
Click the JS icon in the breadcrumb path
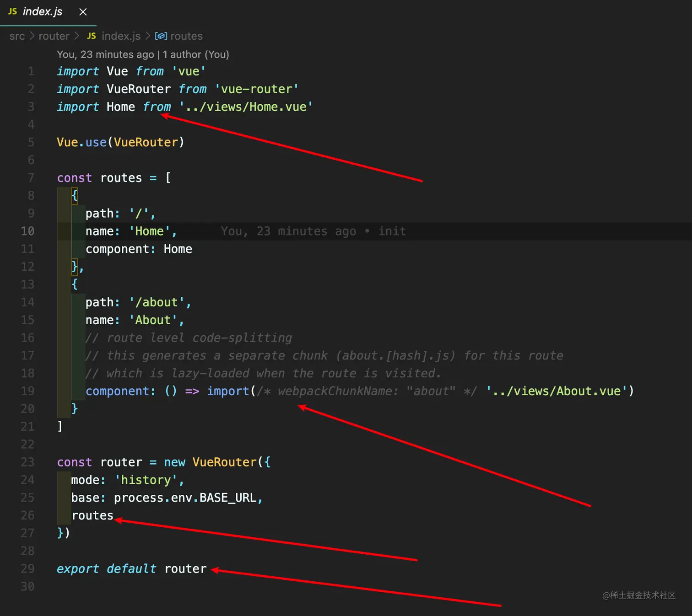[x=92, y=36]
